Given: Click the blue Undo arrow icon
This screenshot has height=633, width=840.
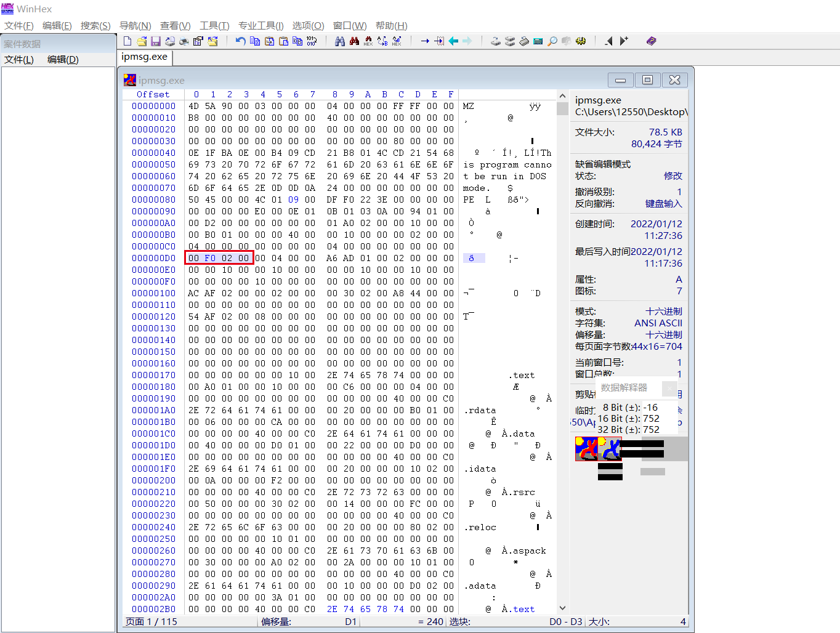Looking at the screenshot, I should coord(240,41).
